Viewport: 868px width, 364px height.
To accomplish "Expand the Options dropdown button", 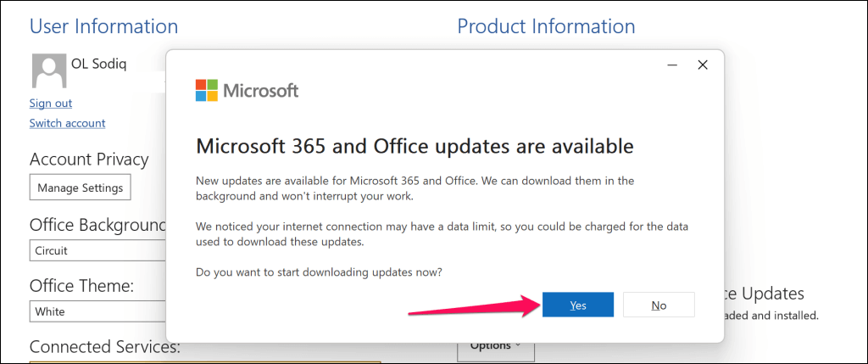I will 490,346.
